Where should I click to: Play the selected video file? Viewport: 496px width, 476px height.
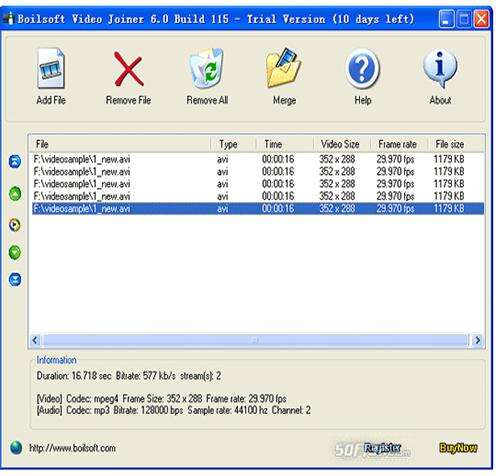[15, 225]
